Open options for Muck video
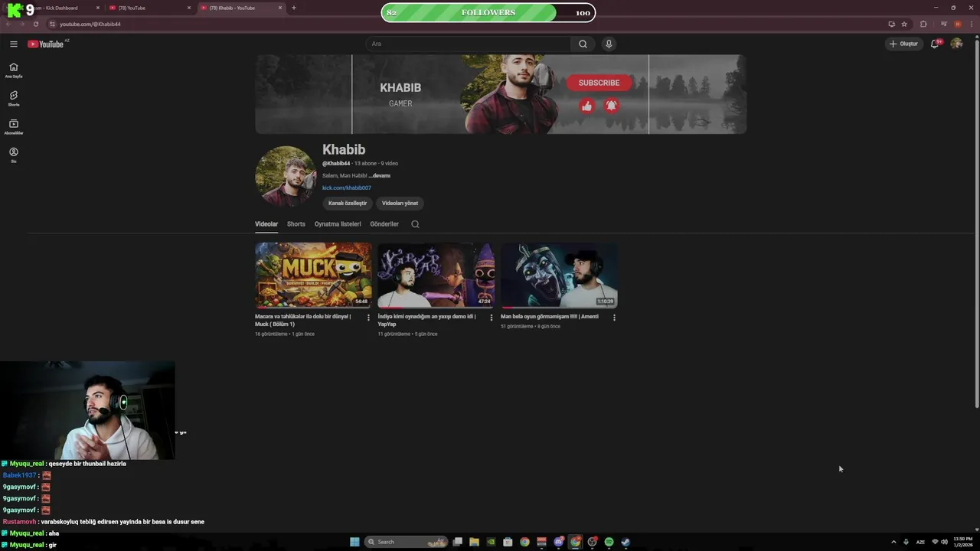The image size is (980, 551). click(x=368, y=318)
